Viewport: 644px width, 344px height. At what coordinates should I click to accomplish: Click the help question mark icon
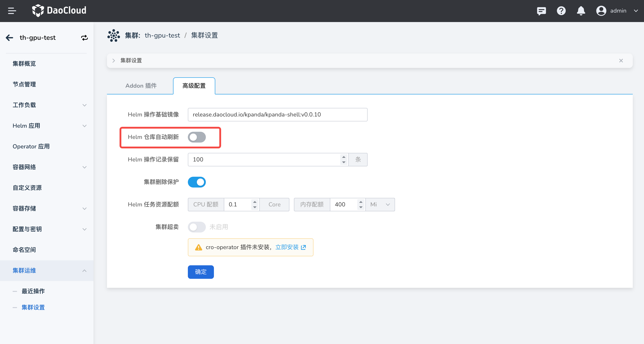pyautogui.click(x=561, y=11)
